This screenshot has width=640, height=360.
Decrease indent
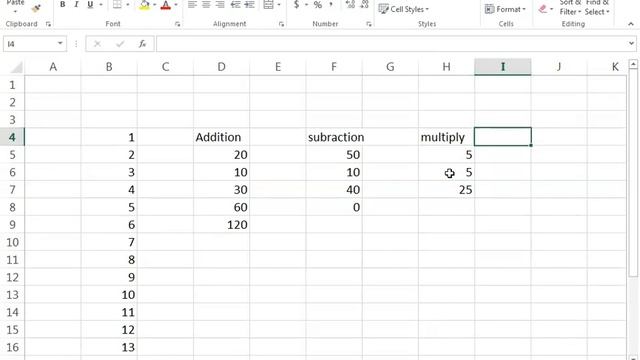point(236,5)
